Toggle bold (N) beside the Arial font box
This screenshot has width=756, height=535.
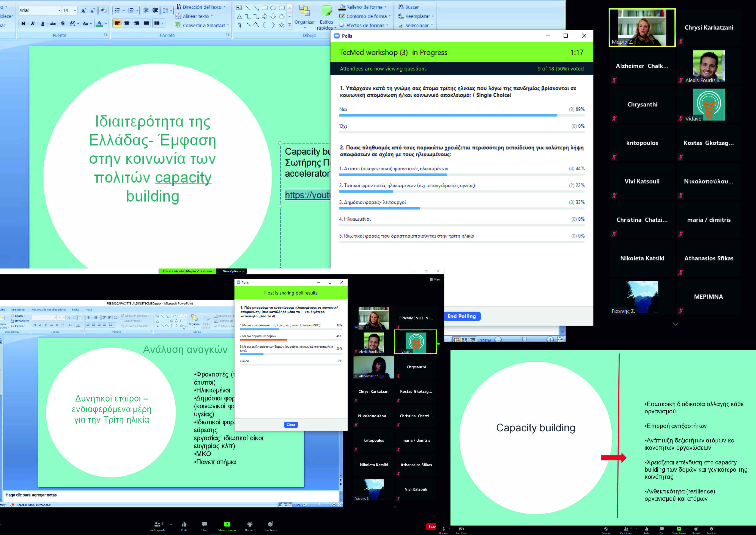pos(23,23)
